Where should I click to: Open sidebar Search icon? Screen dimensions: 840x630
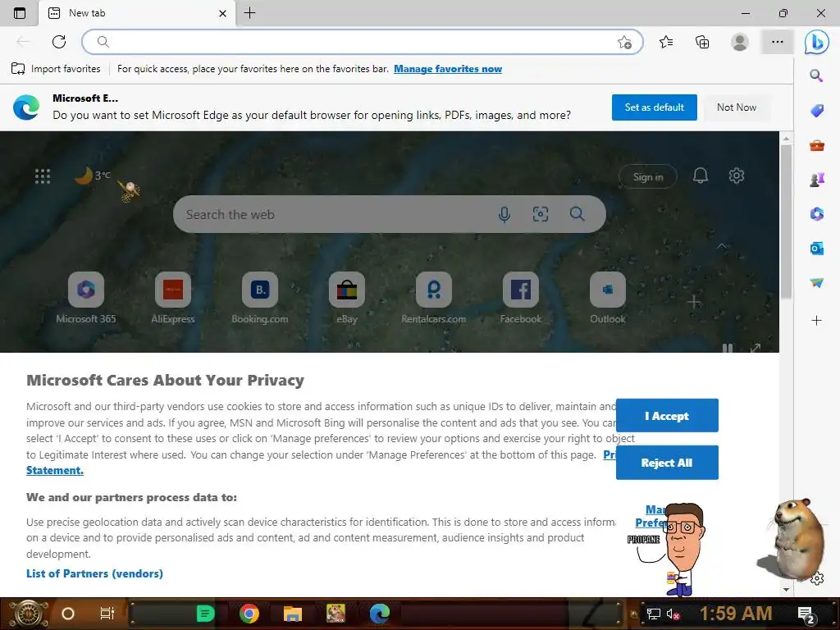[x=816, y=75]
